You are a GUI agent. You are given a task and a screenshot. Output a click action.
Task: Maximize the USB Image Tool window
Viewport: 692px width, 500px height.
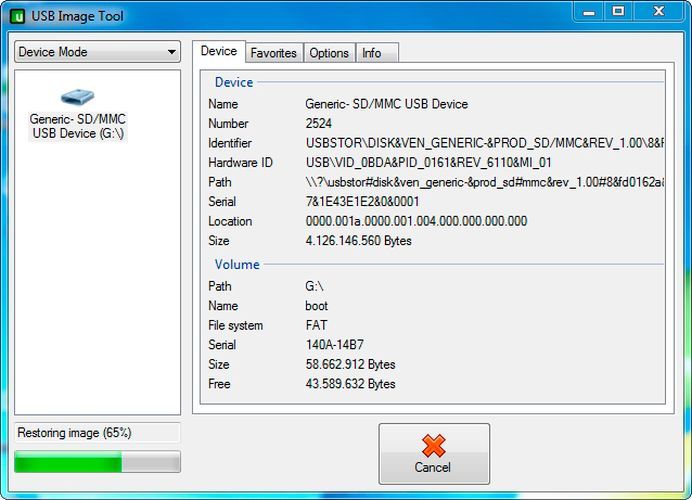[619, 11]
